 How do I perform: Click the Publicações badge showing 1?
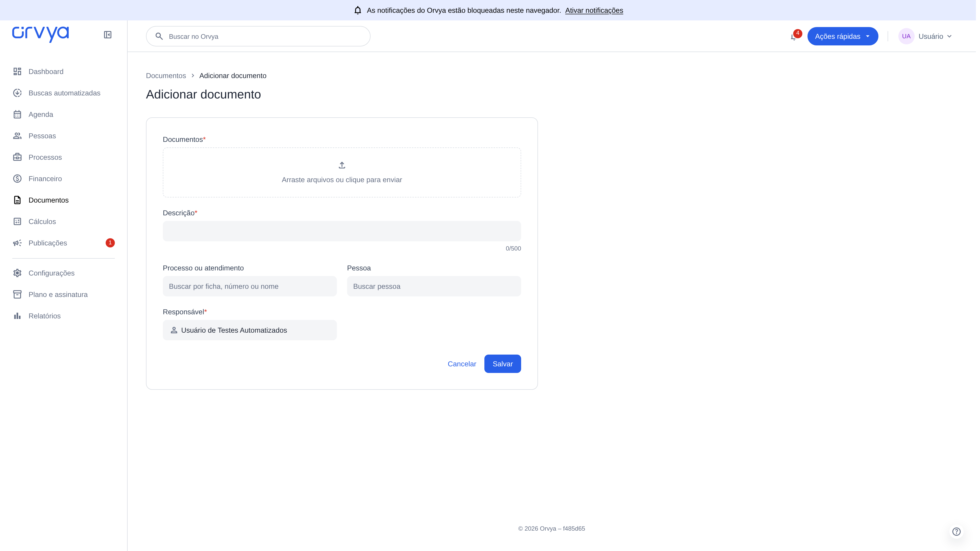(x=110, y=243)
